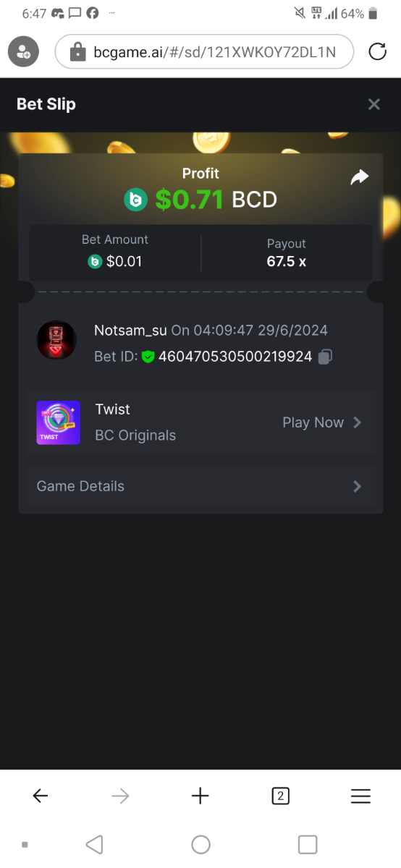This screenshot has height=868, width=401.
Task: Expand the Game Details row
Action: (x=200, y=486)
